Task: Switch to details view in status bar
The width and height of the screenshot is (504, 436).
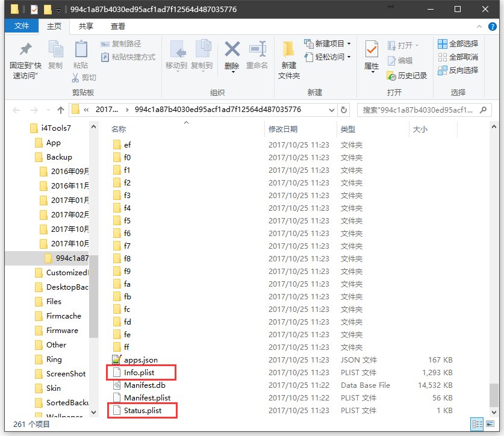Action: click(478, 425)
